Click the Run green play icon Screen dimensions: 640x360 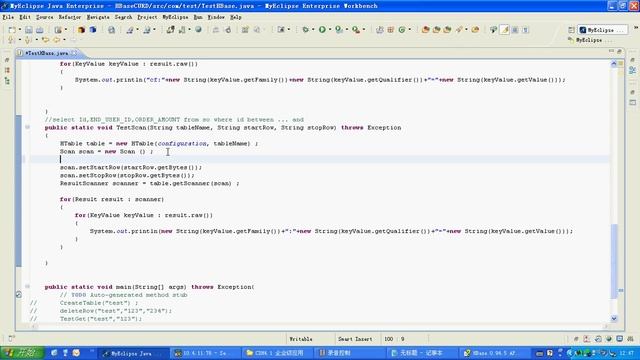point(322,29)
